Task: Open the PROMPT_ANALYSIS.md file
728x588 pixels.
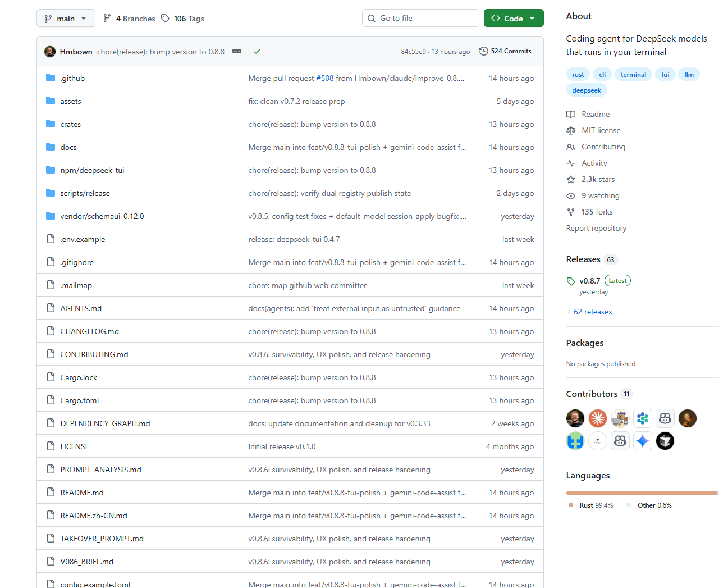Action: pyautogui.click(x=101, y=470)
